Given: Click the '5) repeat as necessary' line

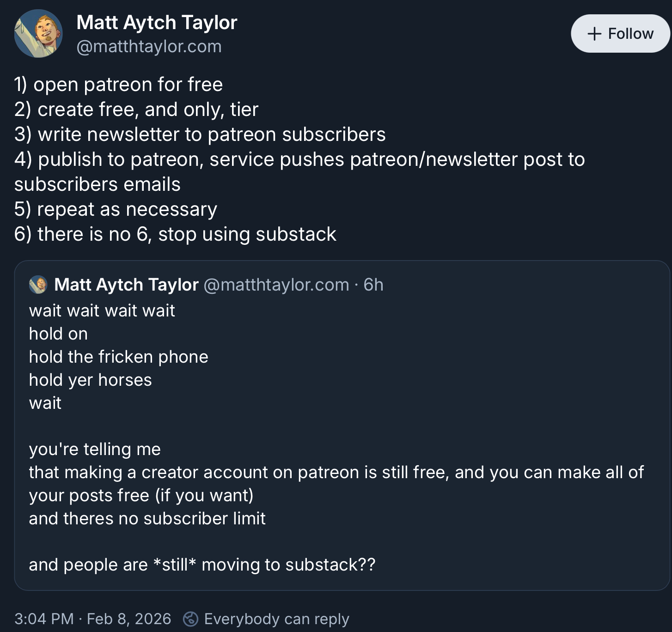Looking at the screenshot, I should [x=116, y=209].
